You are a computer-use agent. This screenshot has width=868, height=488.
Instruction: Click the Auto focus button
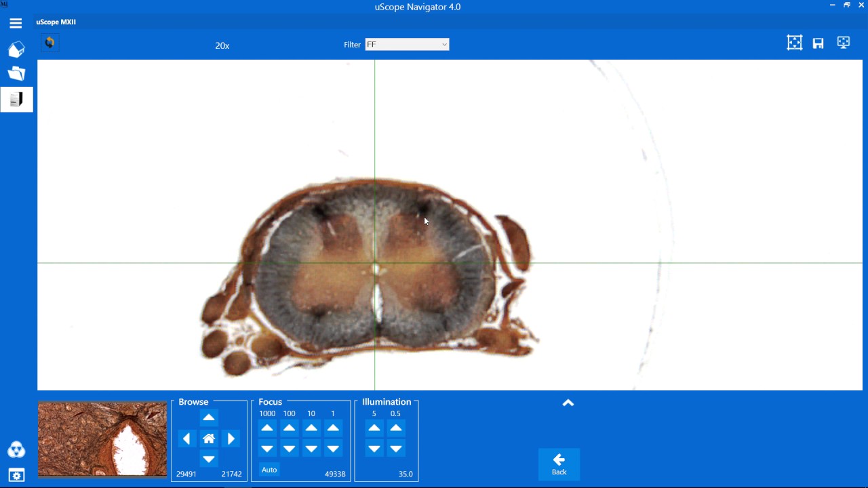269,470
